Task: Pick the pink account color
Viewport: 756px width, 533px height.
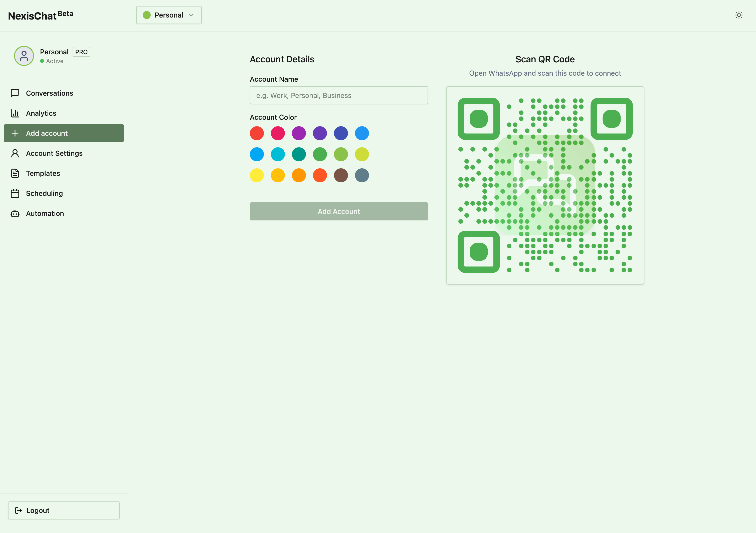Action: pos(278,134)
